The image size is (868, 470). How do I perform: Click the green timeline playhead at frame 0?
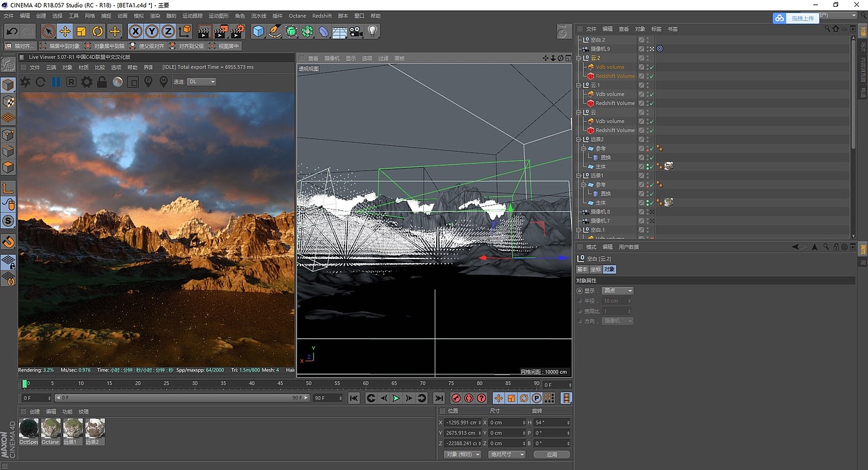tap(25, 384)
